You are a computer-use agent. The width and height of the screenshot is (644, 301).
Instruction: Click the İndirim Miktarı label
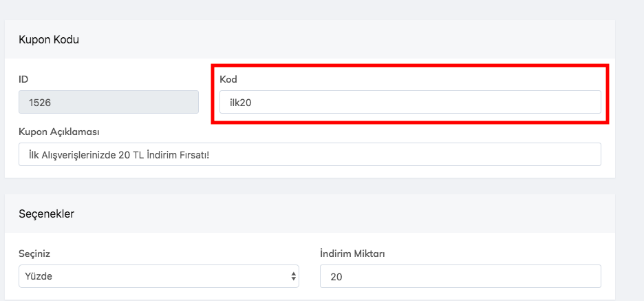(352, 253)
